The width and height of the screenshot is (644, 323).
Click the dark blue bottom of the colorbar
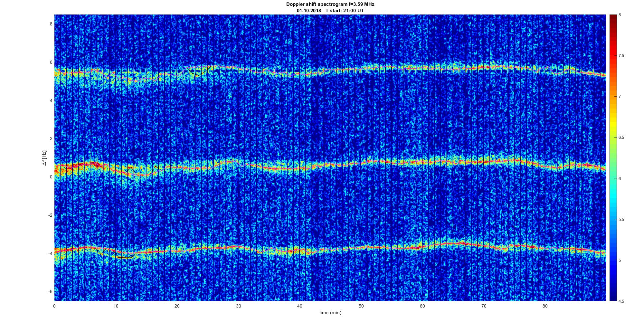pos(613,296)
